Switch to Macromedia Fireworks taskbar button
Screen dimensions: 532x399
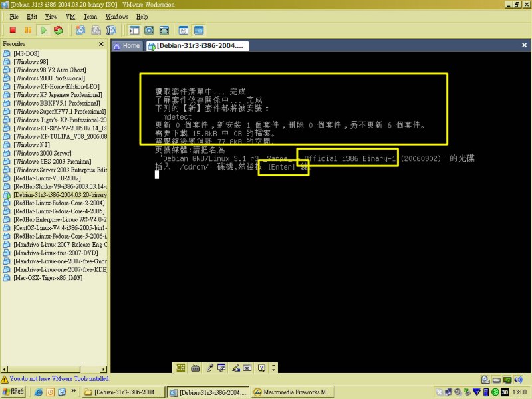point(293,392)
